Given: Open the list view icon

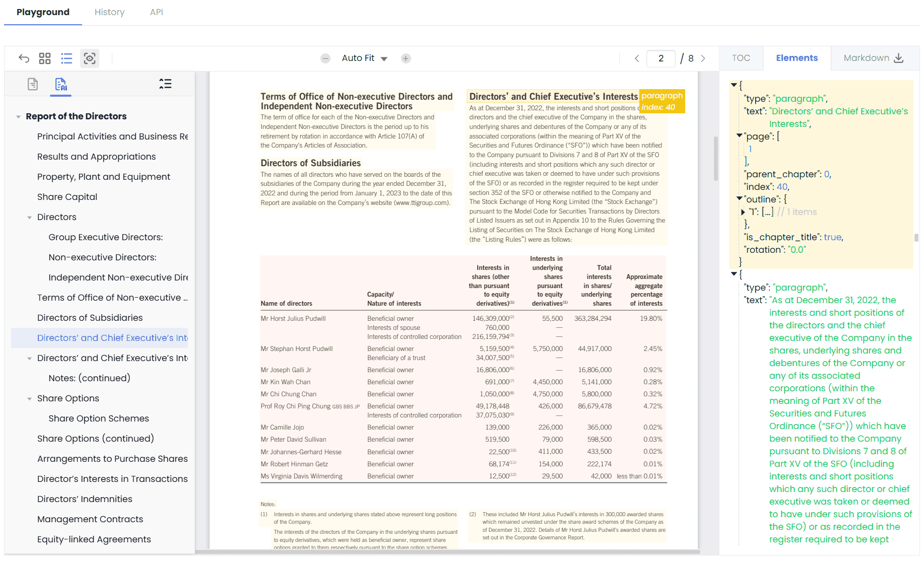Looking at the screenshot, I should point(67,58).
